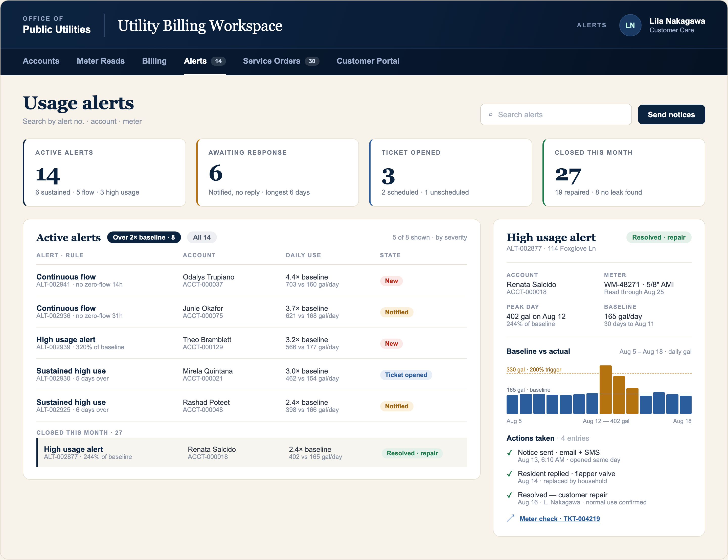Click Send notices button

[671, 115]
